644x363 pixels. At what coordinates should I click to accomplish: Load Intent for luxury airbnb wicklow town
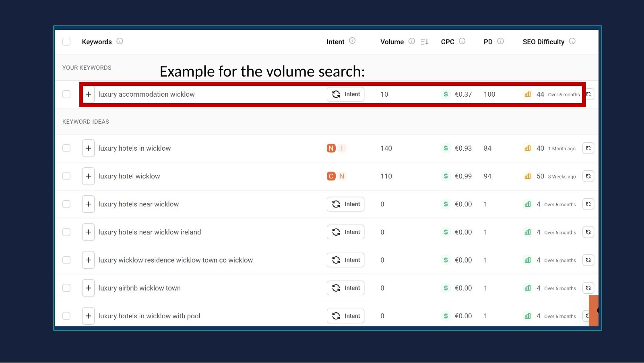(x=346, y=288)
